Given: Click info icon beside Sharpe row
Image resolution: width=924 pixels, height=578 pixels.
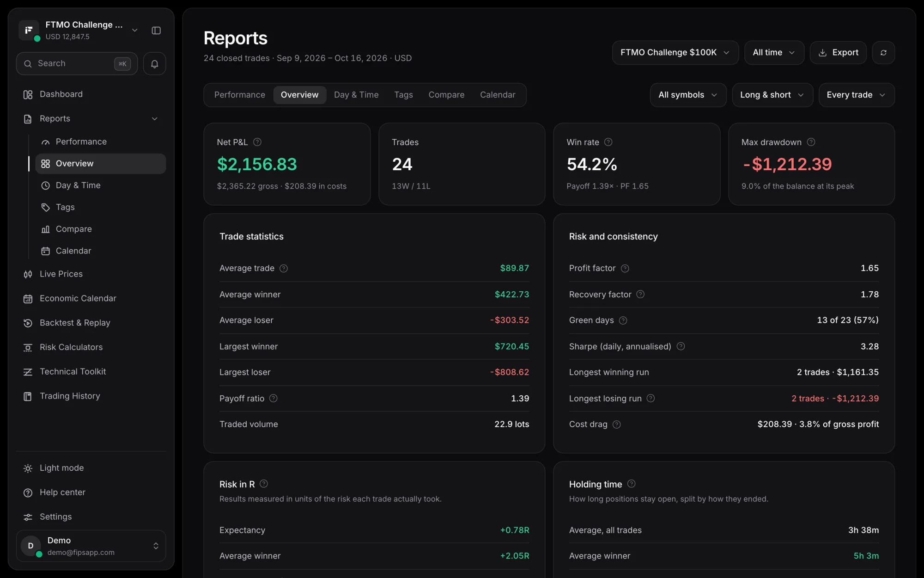Looking at the screenshot, I should (x=681, y=346).
